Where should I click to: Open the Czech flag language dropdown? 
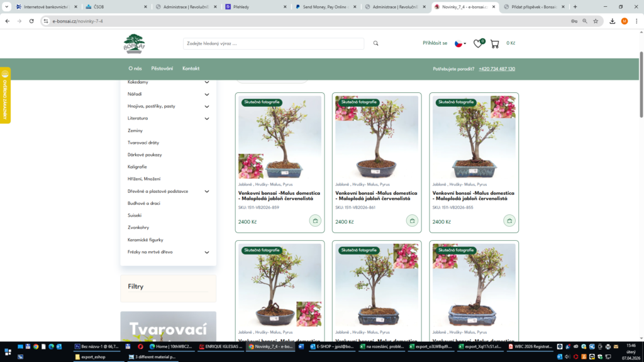point(460,44)
